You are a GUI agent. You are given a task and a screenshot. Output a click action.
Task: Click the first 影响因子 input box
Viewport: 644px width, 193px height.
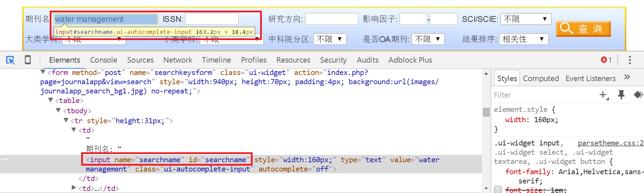(x=413, y=19)
